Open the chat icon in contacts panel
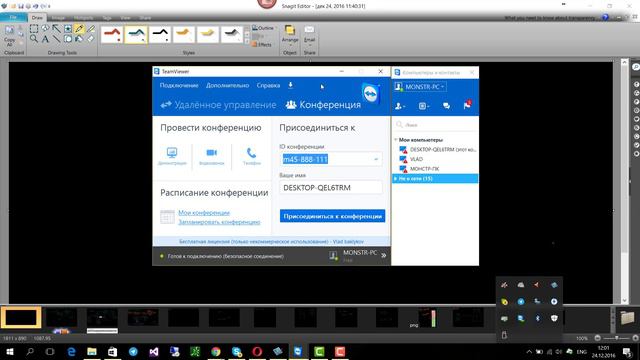This screenshot has height=360, width=640. (446, 106)
